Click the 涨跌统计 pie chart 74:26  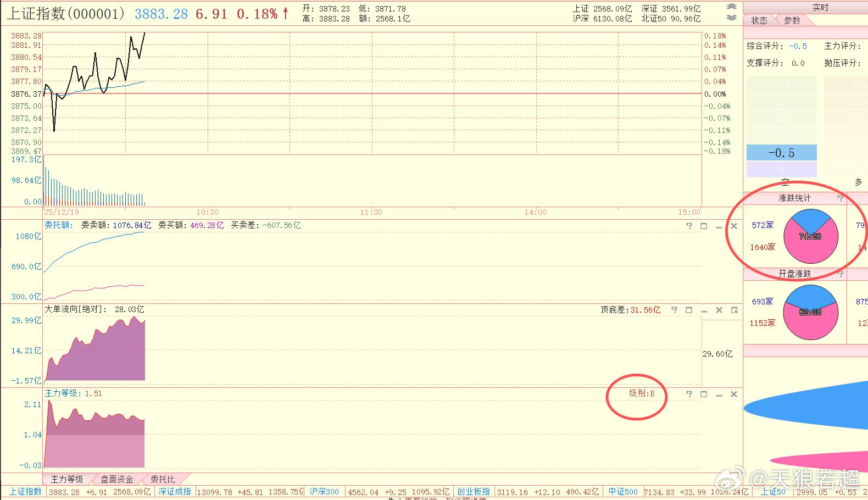(811, 236)
